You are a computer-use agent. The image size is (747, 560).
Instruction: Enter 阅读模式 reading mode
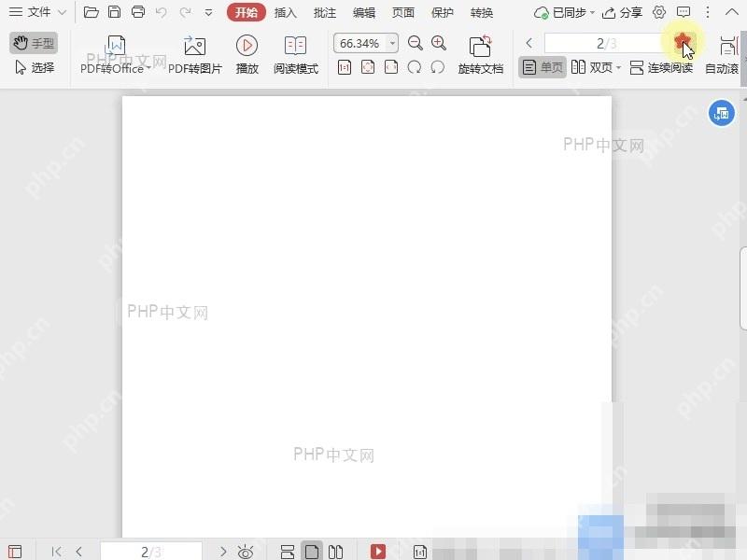tap(295, 55)
